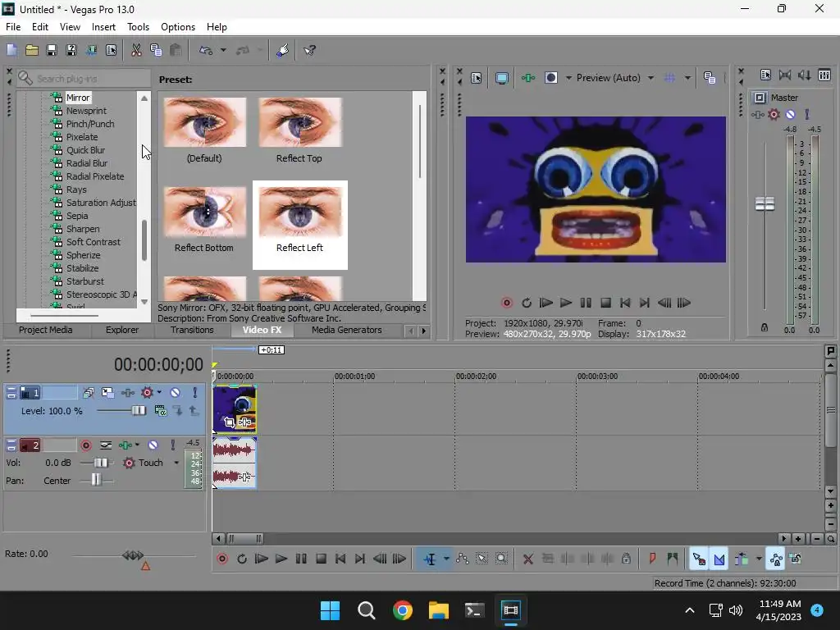Arm audio track 2 for record

pyautogui.click(x=85, y=445)
